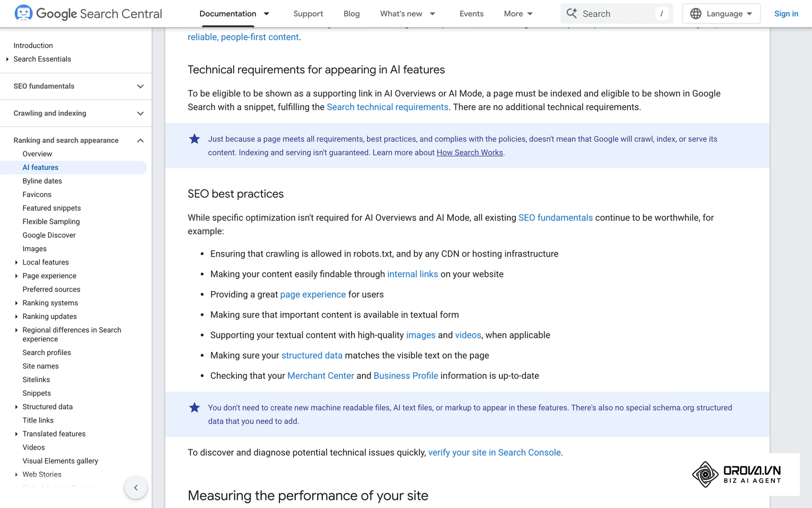Follow the images inline link
The height and width of the screenshot is (508, 812).
point(421,335)
